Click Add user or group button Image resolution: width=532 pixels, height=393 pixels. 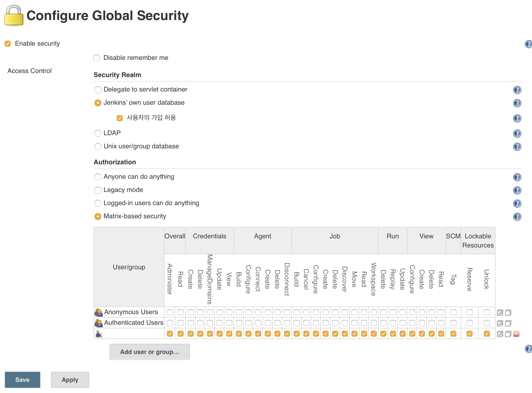(x=150, y=352)
